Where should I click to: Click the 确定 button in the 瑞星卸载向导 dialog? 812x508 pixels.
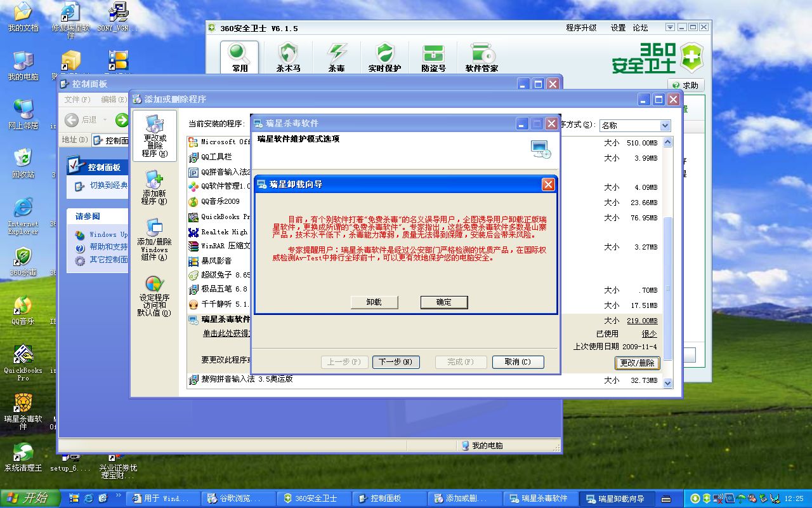(444, 302)
